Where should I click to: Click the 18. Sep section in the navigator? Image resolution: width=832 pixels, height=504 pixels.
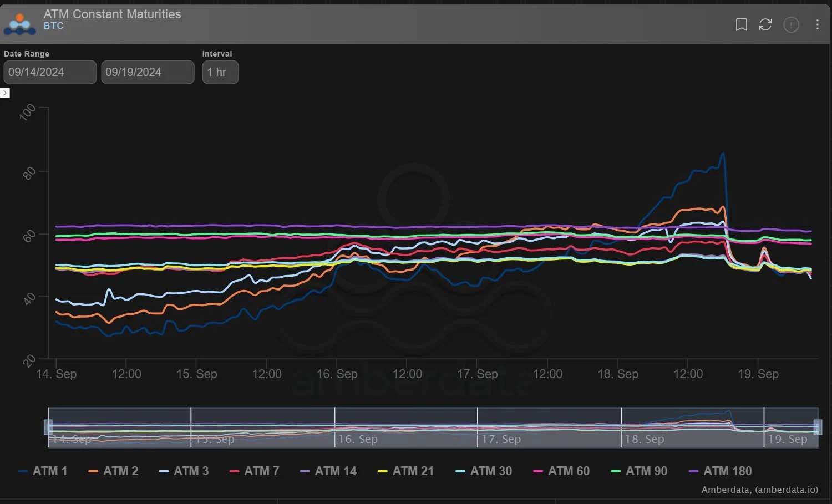(692, 427)
